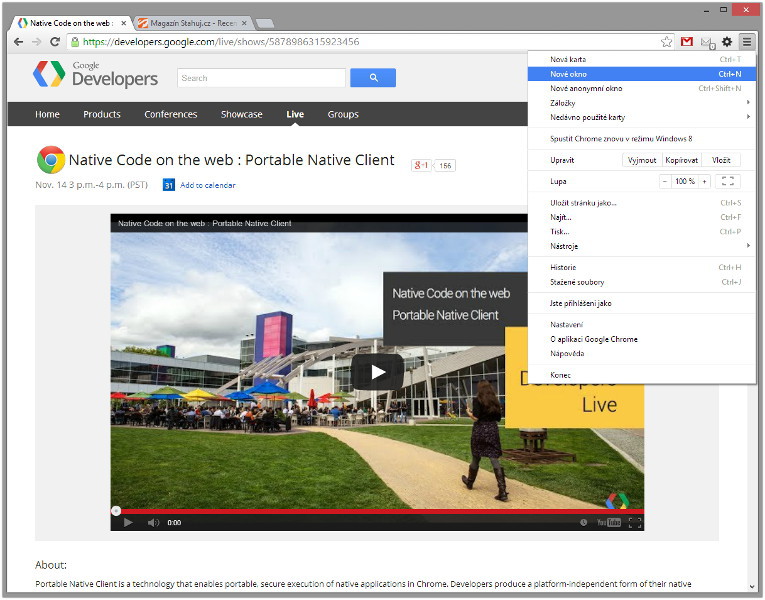Play the video with center play button

pos(377,372)
